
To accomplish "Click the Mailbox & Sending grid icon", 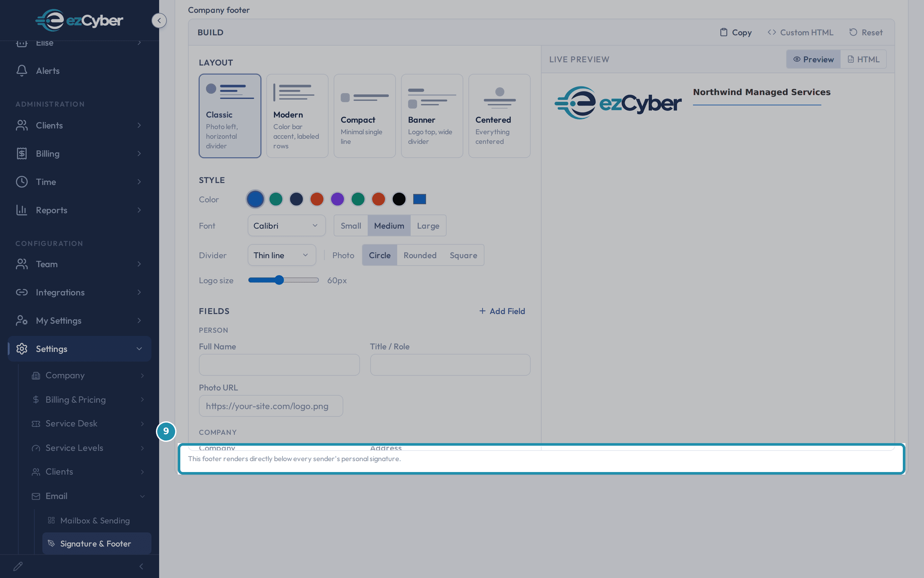I will [51, 520].
